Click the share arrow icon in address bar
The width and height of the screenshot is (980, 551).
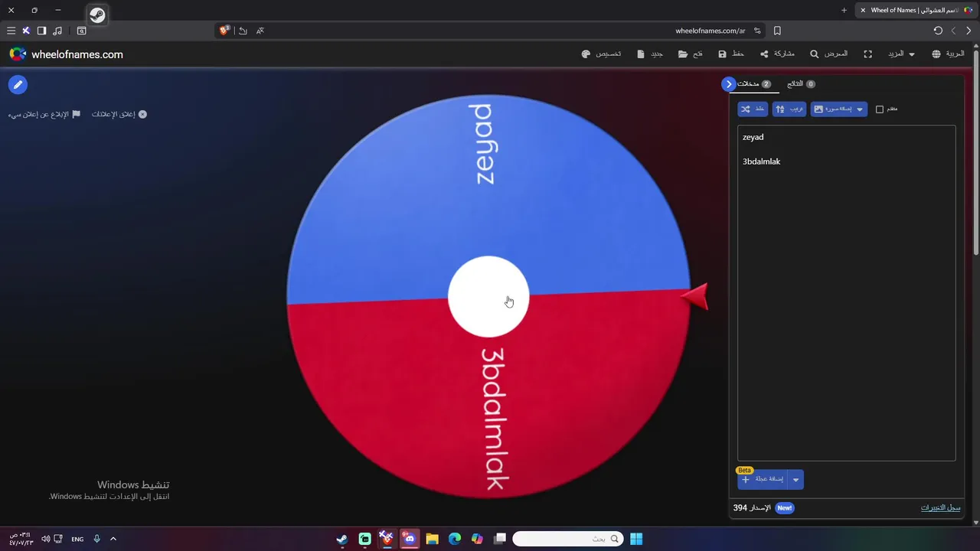click(x=243, y=31)
